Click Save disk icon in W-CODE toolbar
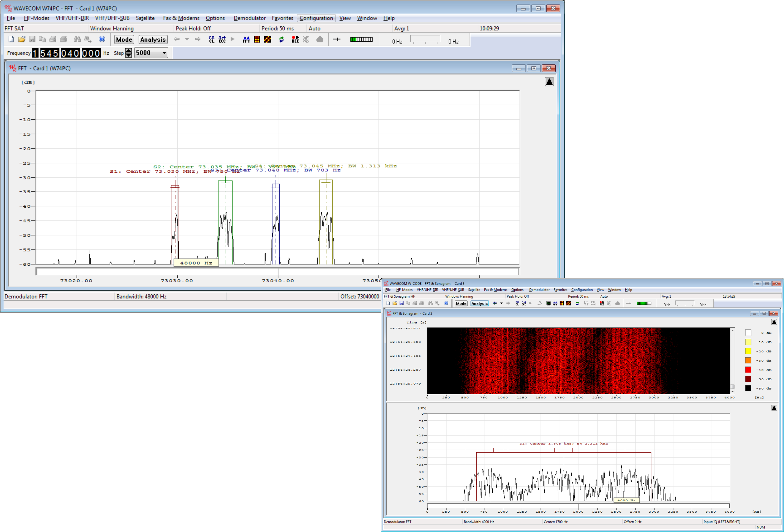This screenshot has height=532, width=784. [401, 303]
